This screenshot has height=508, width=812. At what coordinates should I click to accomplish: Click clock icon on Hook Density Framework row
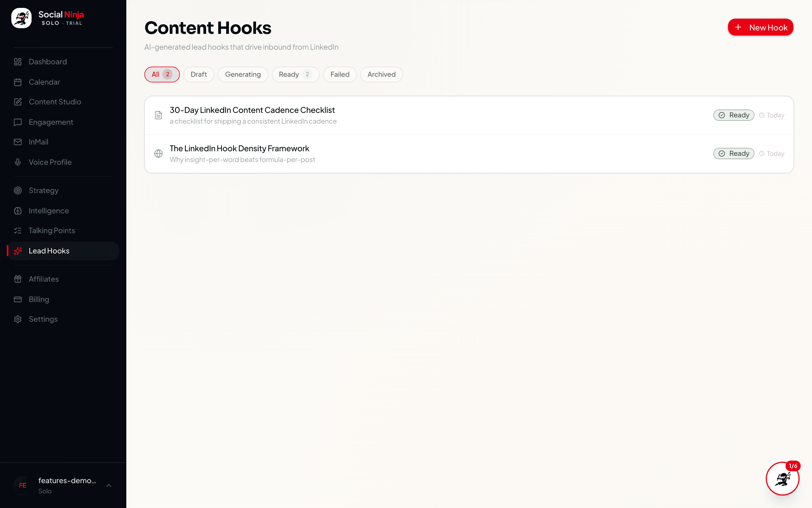click(762, 154)
